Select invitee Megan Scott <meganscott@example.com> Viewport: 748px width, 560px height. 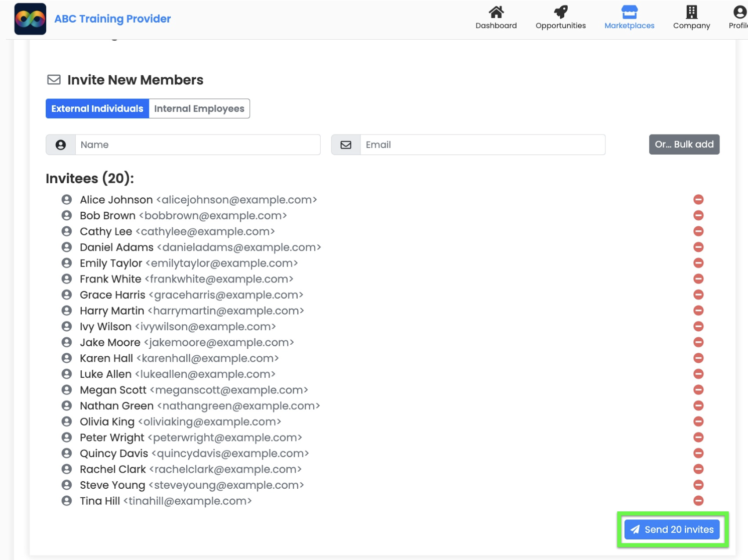[x=194, y=390]
